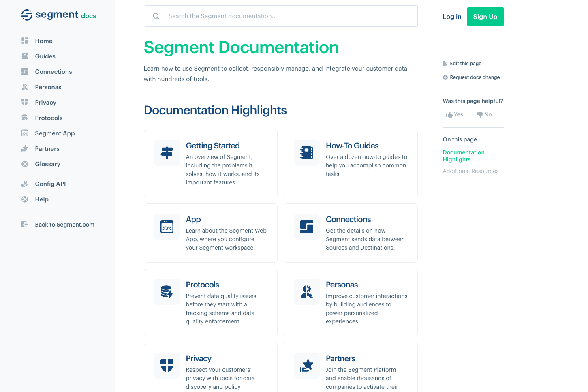Click the Segment App icon in sidebar

click(x=25, y=133)
